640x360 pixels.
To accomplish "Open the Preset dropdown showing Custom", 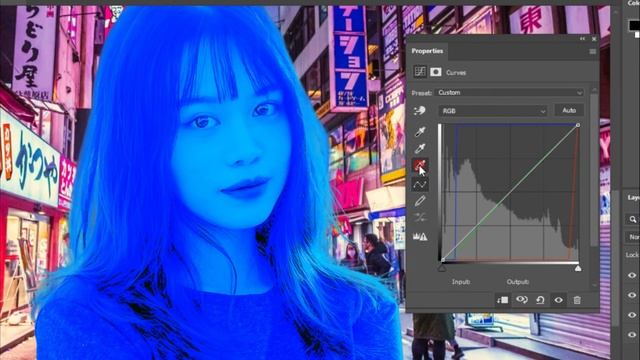I will [509, 93].
